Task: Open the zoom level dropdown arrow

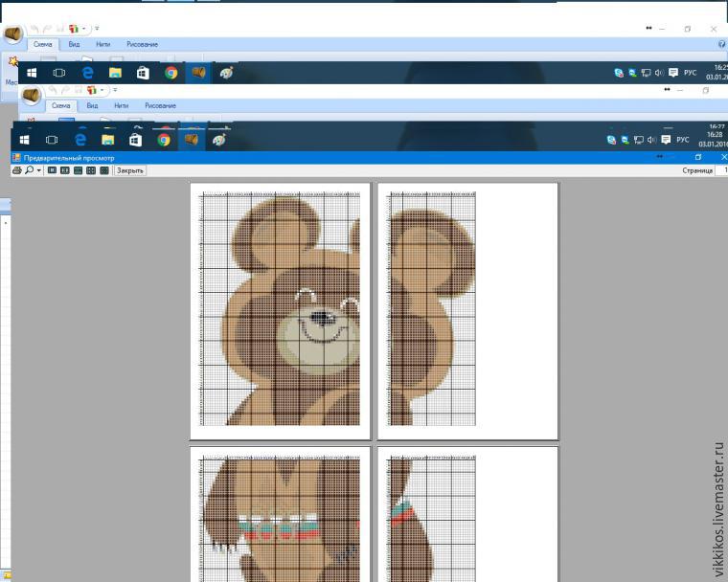Action: tap(38, 170)
